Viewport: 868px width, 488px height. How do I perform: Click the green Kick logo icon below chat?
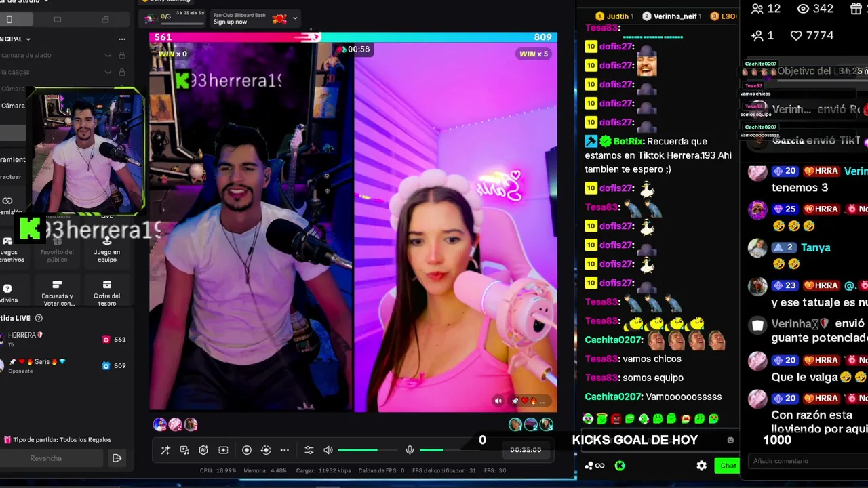[619, 466]
